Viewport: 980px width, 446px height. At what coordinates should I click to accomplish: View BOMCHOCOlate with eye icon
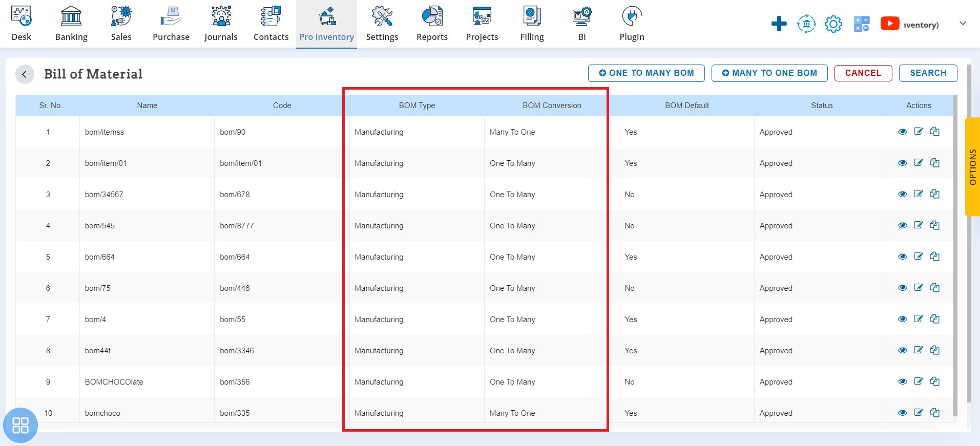(x=903, y=381)
